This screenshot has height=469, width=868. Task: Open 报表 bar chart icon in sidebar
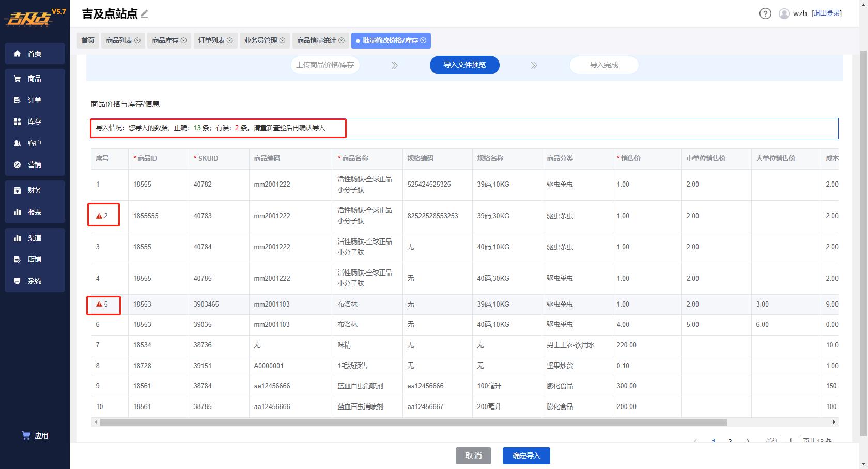coord(17,212)
